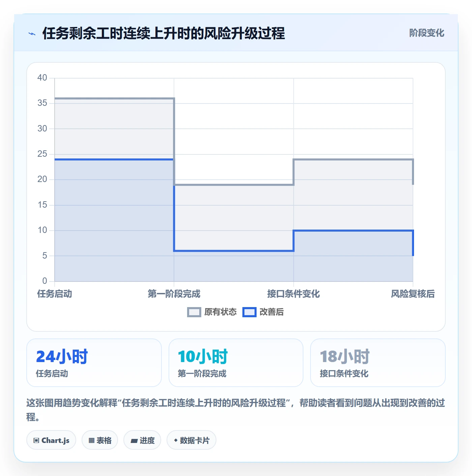Image resolution: width=472 pixels, height=476 pixels.
Task: Select the 表格 tag chip
Action: pyautogui.click(x=100, y=440)
